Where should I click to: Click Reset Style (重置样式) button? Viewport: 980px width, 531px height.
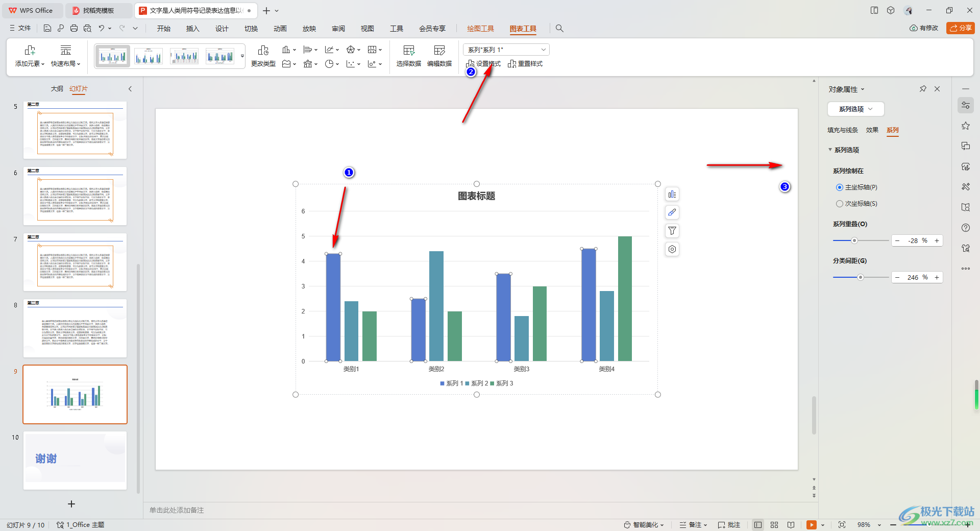click(525, 64)
